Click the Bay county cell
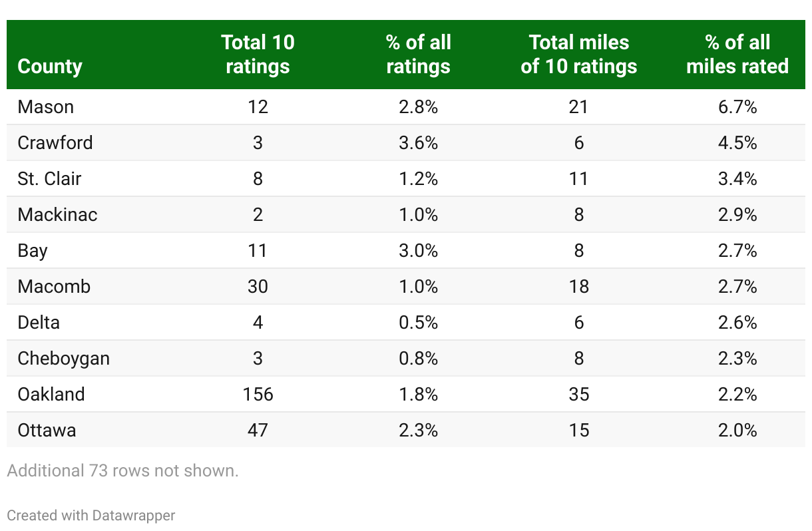The width and height of the screenshot is (812, 531). (33, 250)
